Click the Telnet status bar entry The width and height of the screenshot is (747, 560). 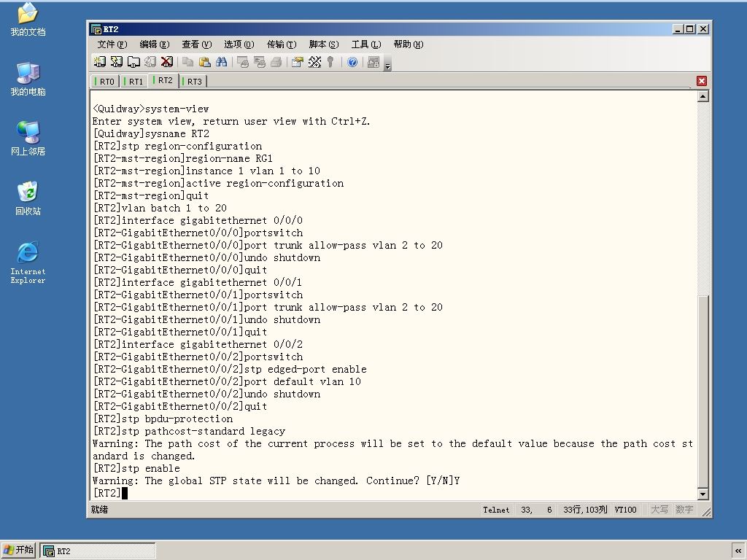tap(496, 510)
